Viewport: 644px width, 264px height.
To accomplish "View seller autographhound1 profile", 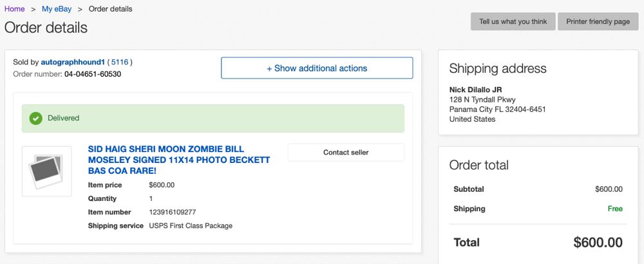I will (x=73, y=62).
